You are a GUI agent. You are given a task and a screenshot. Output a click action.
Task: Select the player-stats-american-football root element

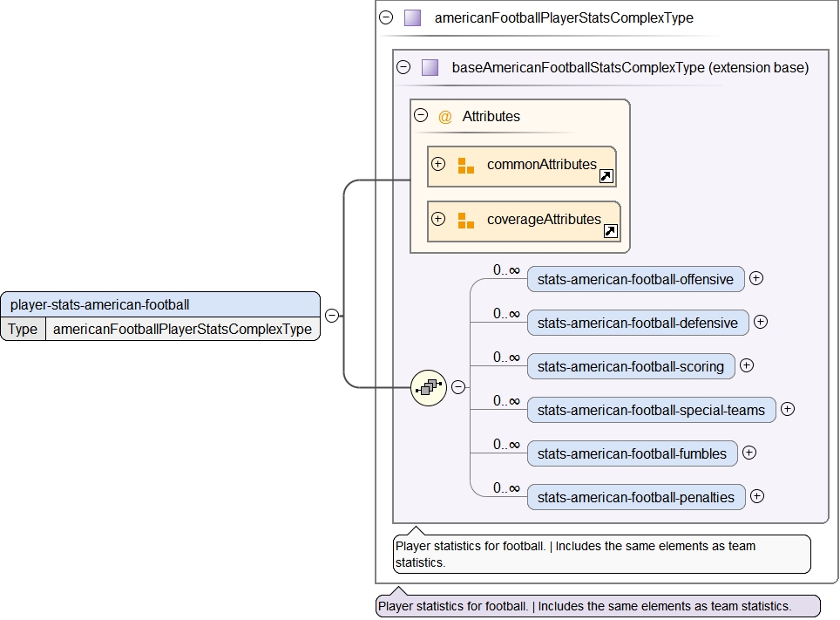pos(160,305)
